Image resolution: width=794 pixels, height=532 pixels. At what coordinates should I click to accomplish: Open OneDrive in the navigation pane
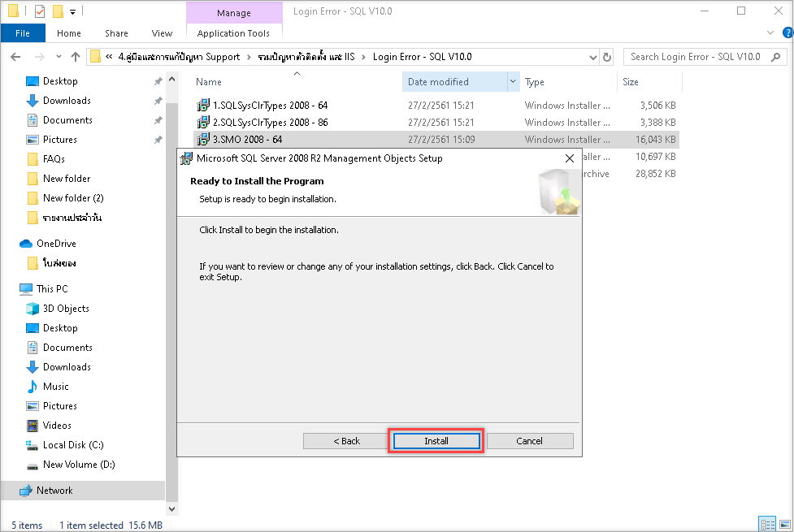point(55,244)
